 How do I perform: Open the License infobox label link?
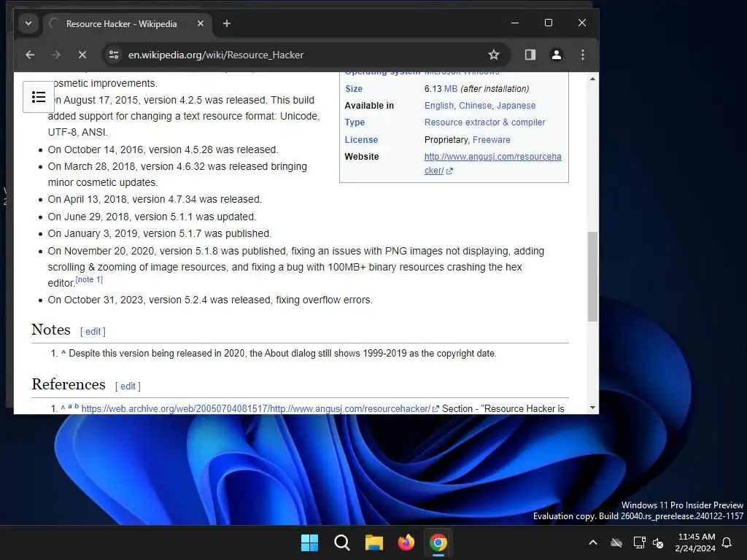click(361, 139)
